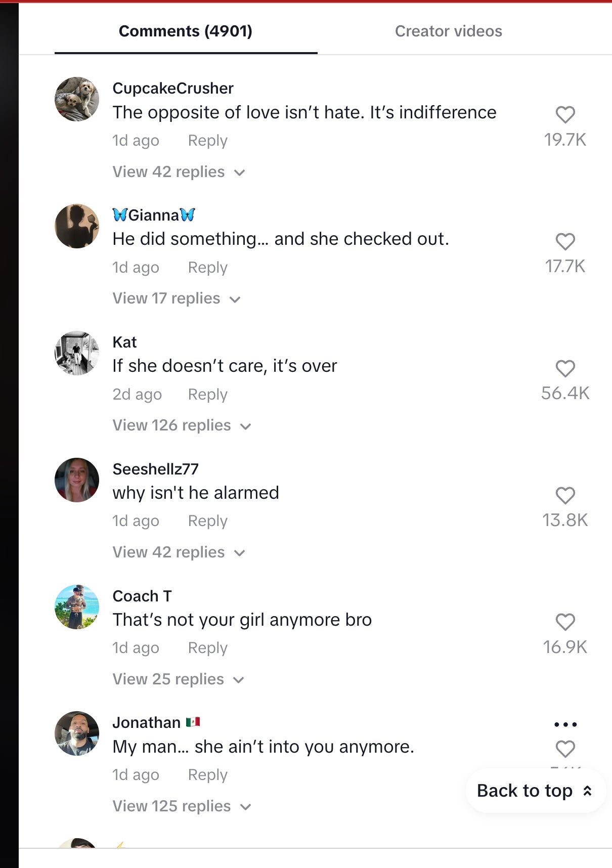The width and height of the screenshot is (612, 868).
Task: Select the Comments (4901) tab
Action: (186, 31)
